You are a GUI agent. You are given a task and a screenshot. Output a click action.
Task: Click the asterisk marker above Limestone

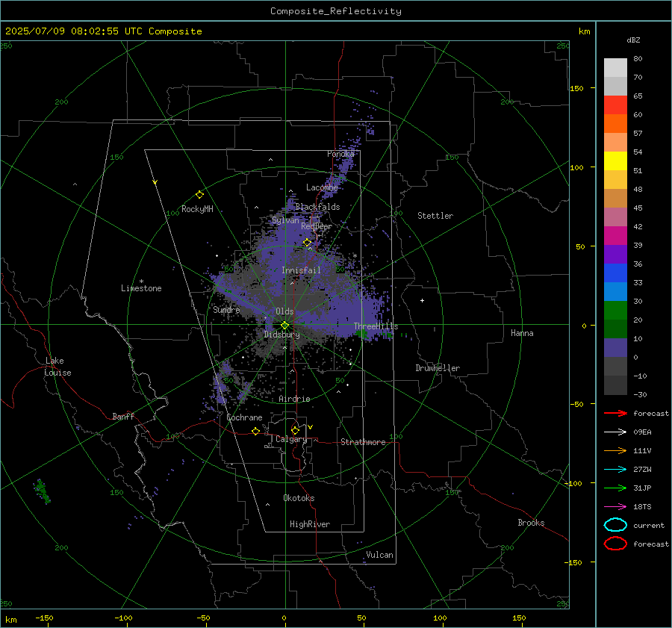(141, 282)
